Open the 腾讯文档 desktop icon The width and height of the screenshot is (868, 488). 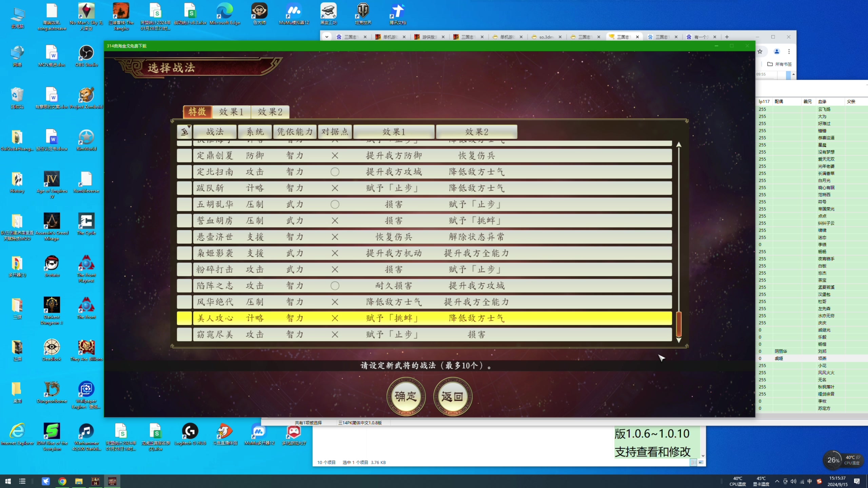[397, 14]
